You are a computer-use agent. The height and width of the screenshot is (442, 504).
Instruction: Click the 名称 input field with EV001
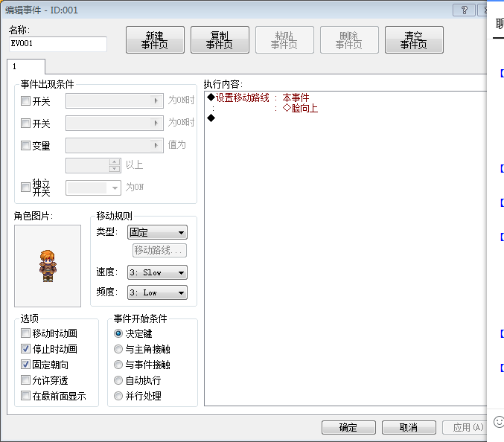point(58,44)
